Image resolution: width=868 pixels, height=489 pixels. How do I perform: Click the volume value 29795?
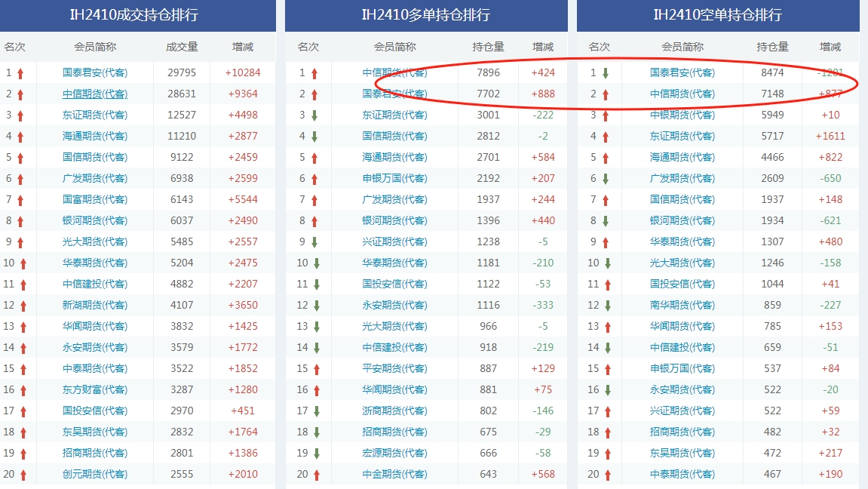[x=182, y=72]
